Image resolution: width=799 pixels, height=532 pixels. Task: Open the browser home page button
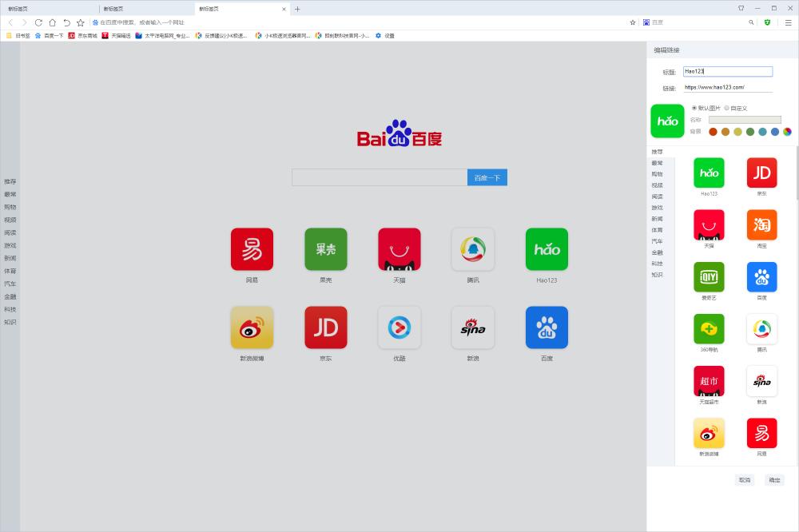(x=52, y=22)
